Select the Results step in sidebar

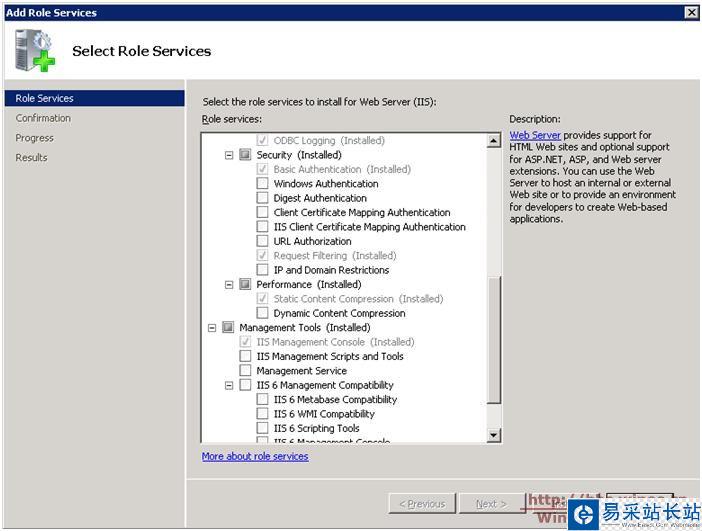31,158
